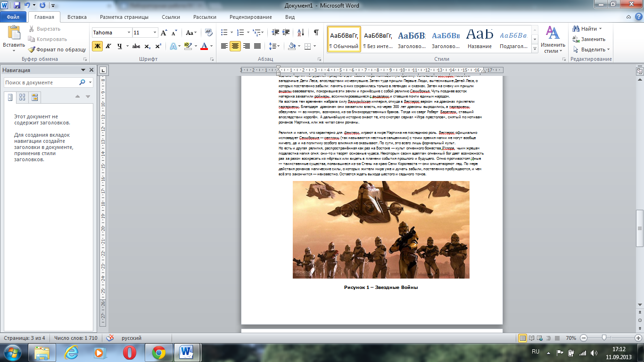This screenshot has width=644, height=362.
Task: Show search results tab in the navigation pane
Action: click(34, 97)
